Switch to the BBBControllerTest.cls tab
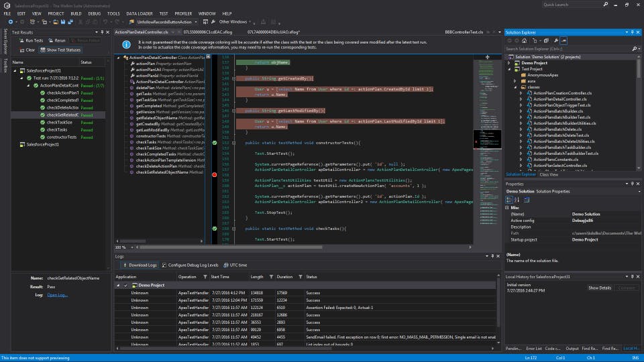 click(464, 32)
